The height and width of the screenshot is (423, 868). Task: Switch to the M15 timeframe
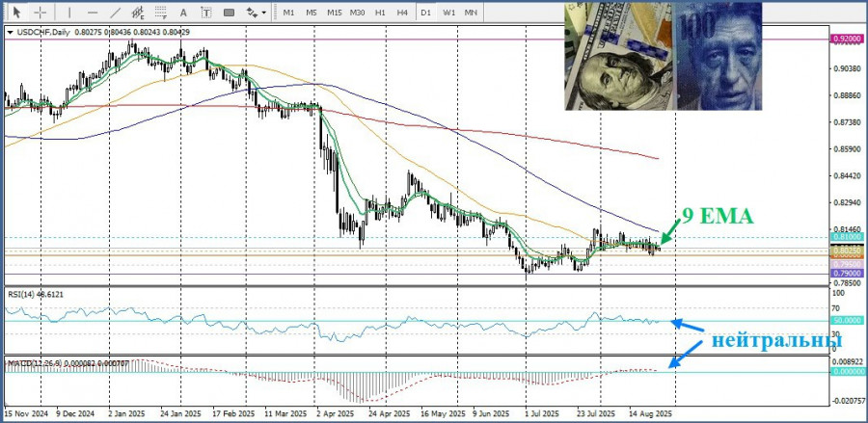tap(335, 13)
